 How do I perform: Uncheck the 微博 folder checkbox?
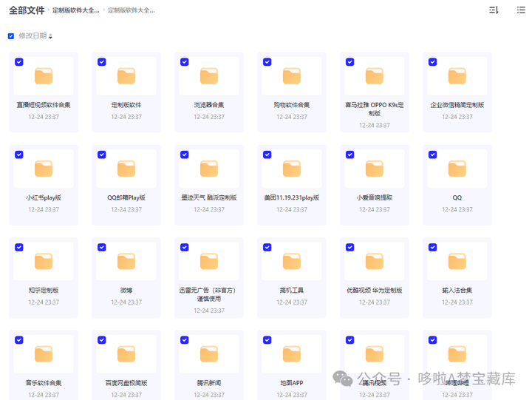[x=102, y=247]
